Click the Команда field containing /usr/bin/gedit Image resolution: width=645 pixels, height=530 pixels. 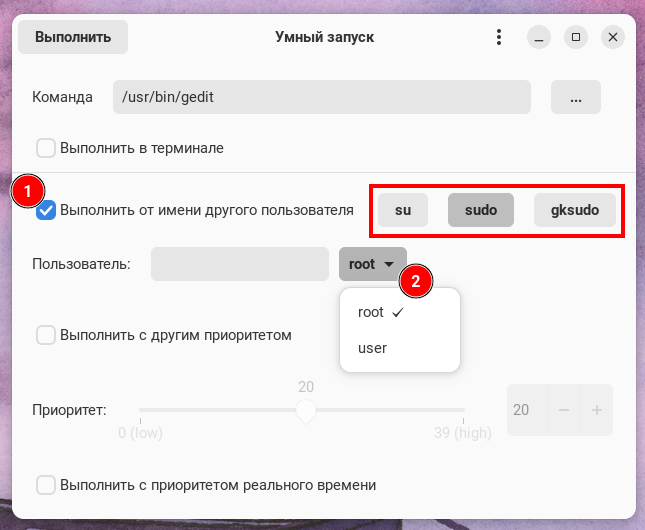[x=322, y=97]
